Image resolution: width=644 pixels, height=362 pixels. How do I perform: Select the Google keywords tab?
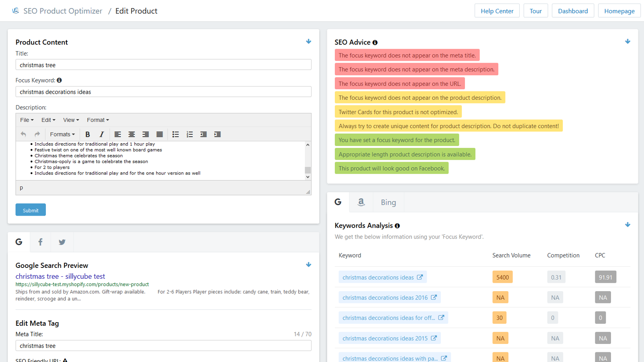tap(338, 202)
